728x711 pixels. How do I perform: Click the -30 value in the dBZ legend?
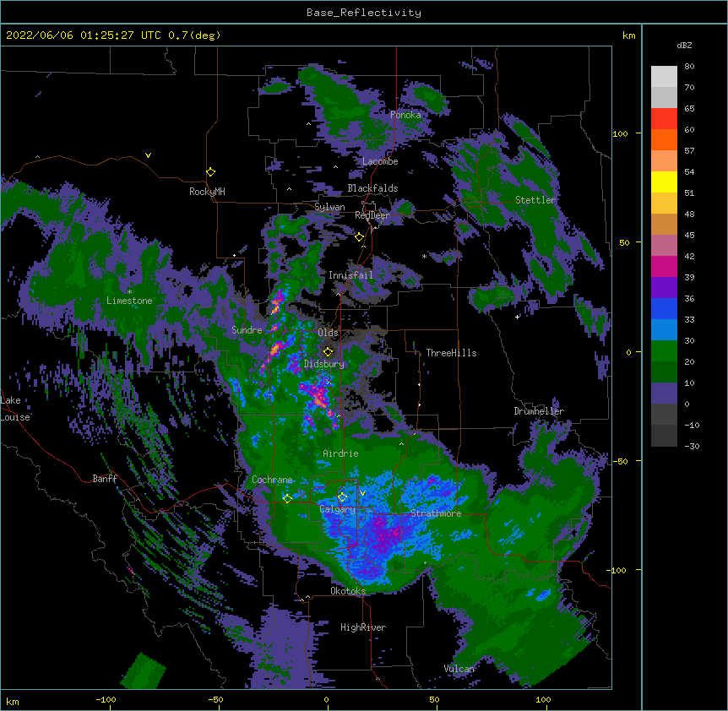click(692, 447)
